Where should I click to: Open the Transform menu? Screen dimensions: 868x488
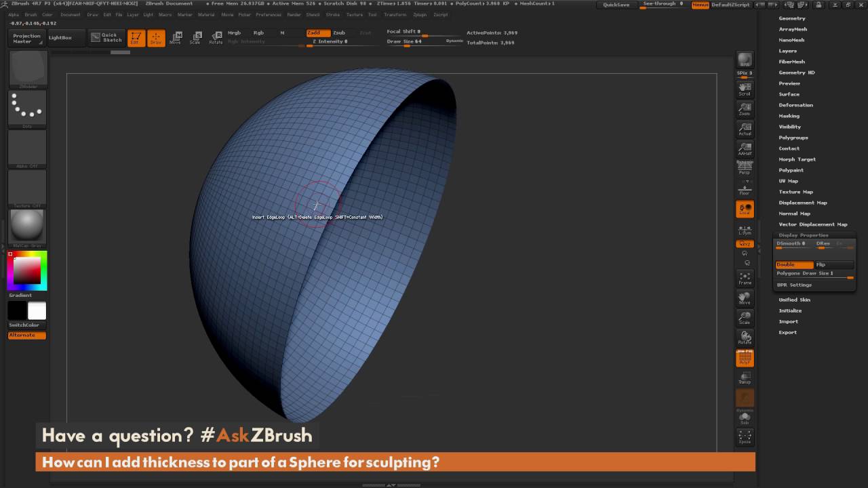point(395,14)
